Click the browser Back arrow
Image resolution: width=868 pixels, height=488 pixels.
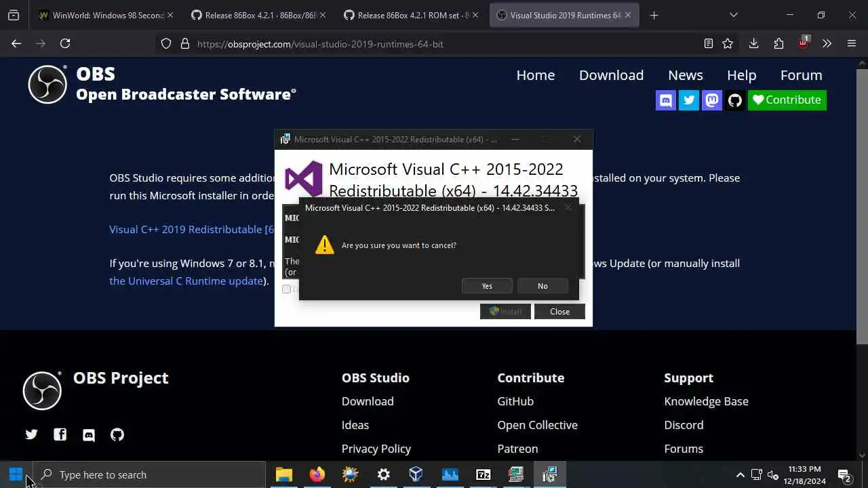[x=16, y=43]
